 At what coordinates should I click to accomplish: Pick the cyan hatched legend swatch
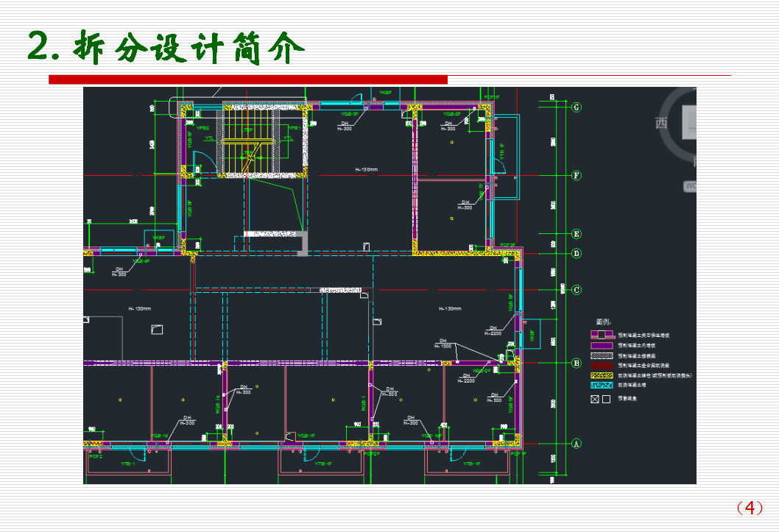tap(602, 385)
